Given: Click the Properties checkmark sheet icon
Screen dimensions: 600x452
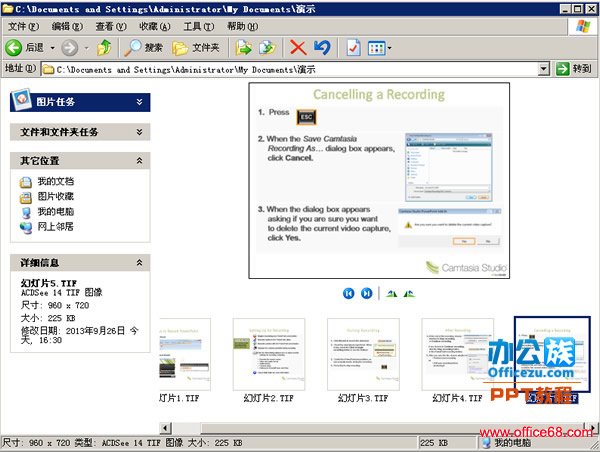Looking at the screenshot, I should point(353,48).
